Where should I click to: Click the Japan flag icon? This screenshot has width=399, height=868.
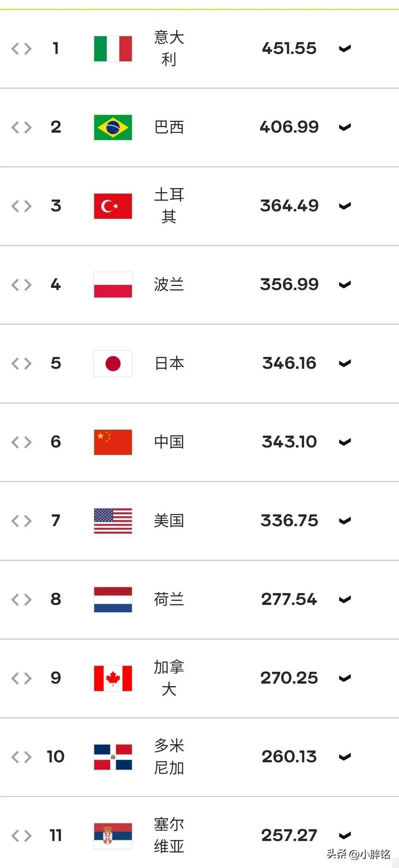click(x=113, y=364)
